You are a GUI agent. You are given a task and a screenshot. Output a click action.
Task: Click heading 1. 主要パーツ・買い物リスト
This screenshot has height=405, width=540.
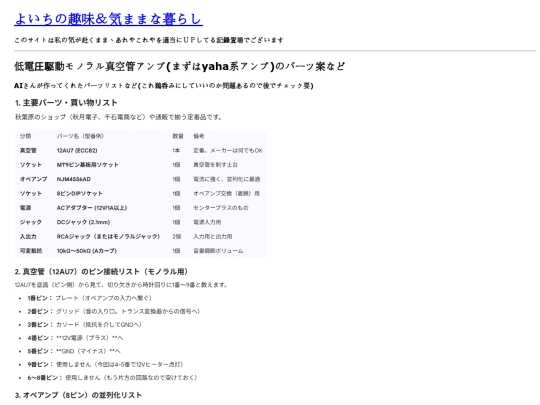[66, 103]
